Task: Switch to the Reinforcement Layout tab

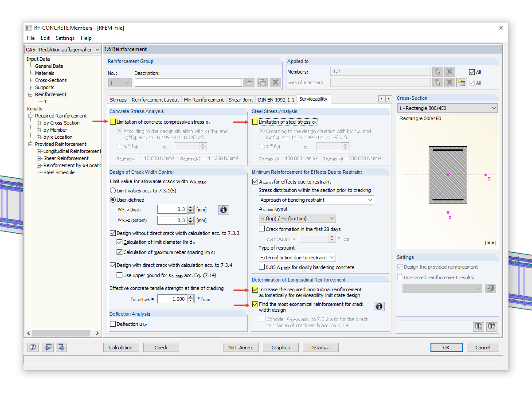Action: pos(155,100)
